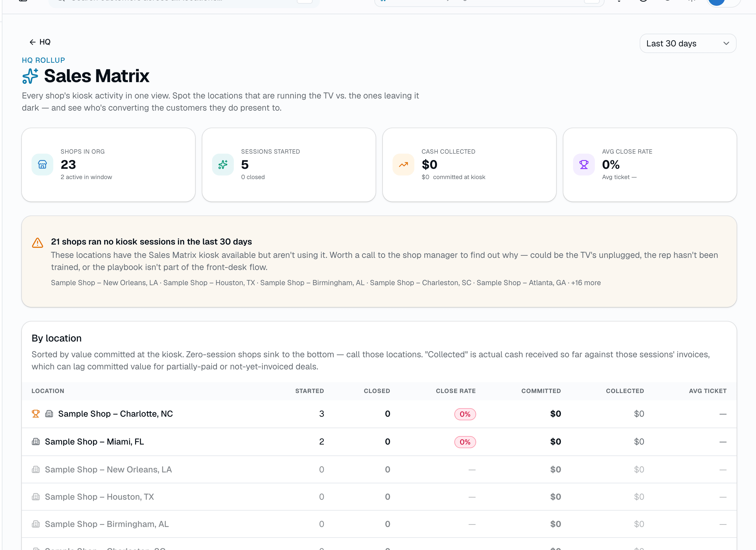The height and width of the screenshot is (550, 756).
Task: Click the building icon next to Charlotte, NC
Action: tap(49, 414)
